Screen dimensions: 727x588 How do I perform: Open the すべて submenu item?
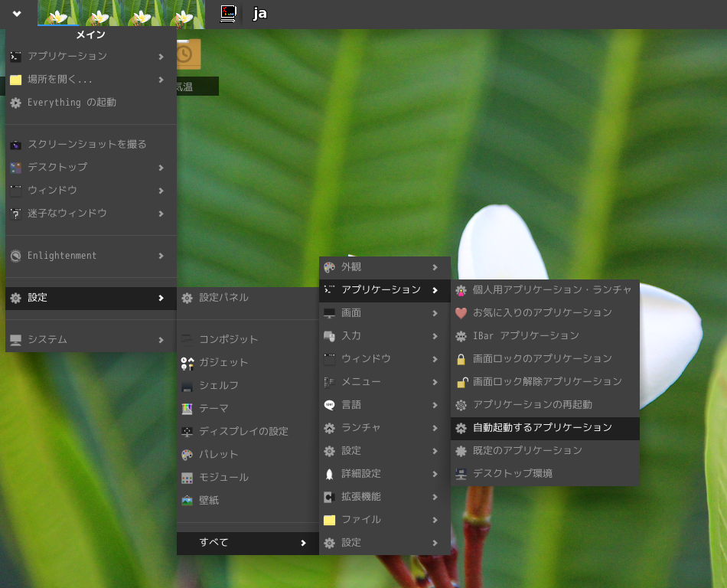pyautogui.click(x=248, y=543)
